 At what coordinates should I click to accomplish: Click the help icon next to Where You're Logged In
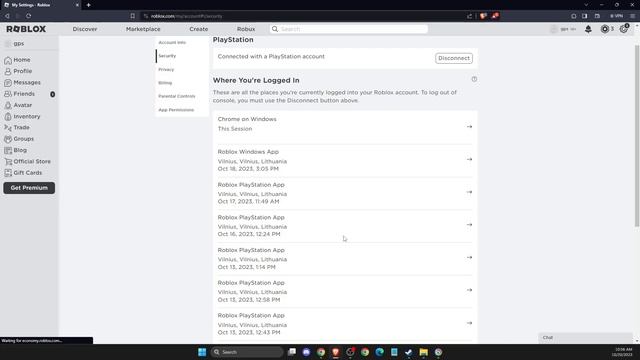(x=474, y=79)
